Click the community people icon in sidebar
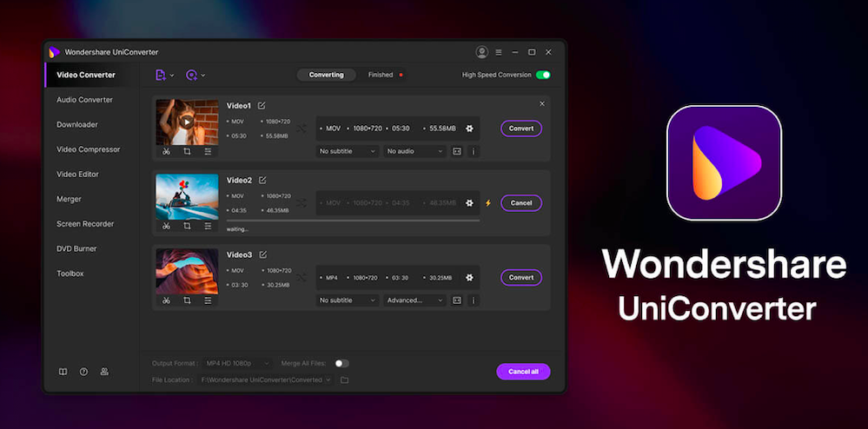 tap(104, 372)
